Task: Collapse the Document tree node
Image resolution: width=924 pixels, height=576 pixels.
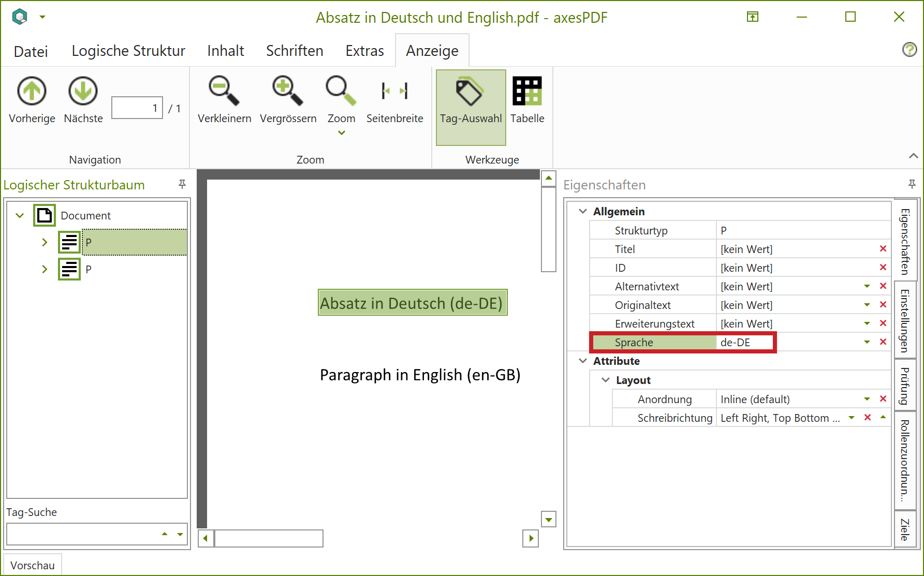Action: coord(20,215)
